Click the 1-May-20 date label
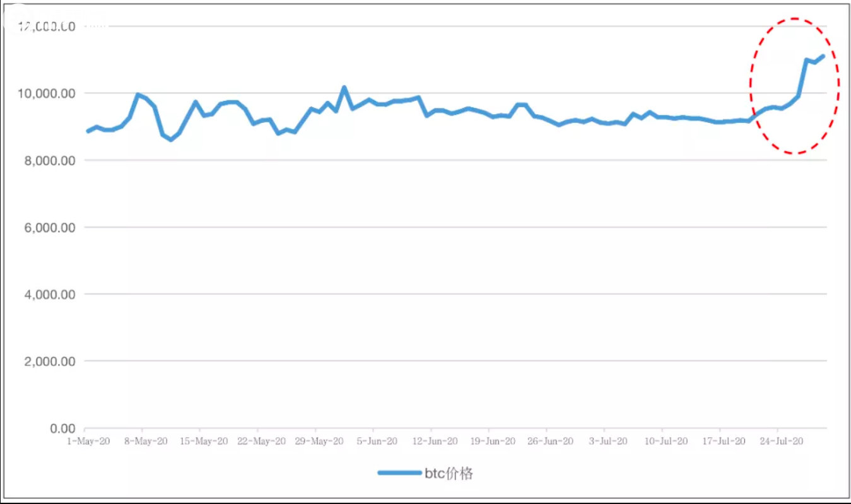This screenshot has width=851, height=504. tap(88, 441)
